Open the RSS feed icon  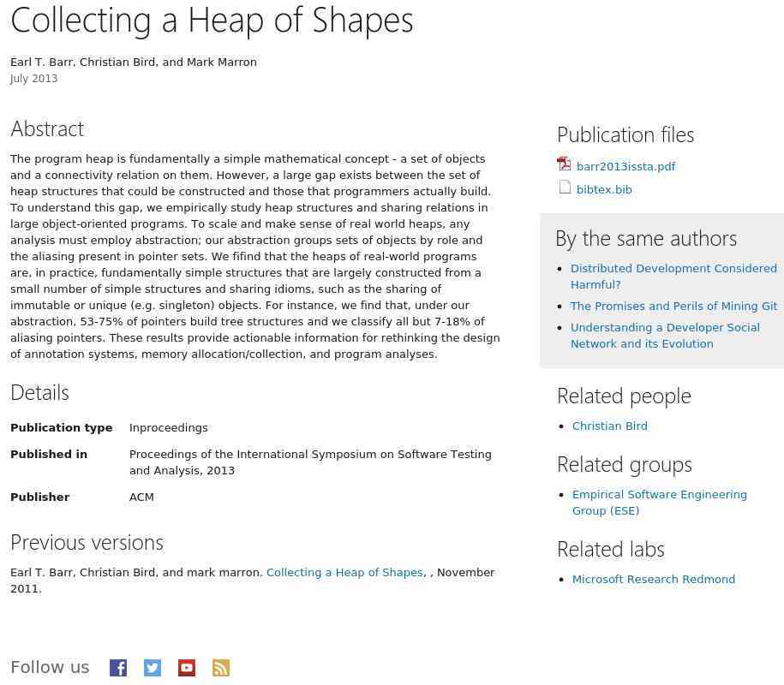[x=221, y=668]
